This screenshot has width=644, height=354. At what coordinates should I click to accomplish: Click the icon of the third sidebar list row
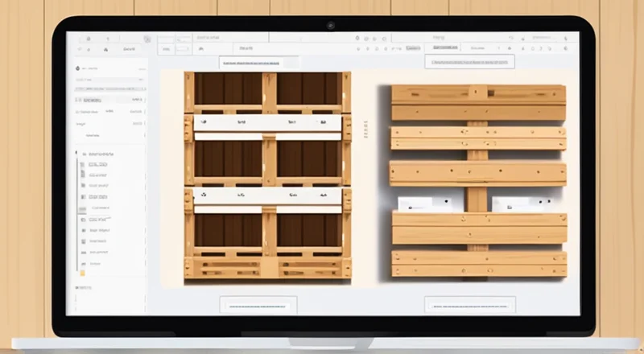coord(81,186)
